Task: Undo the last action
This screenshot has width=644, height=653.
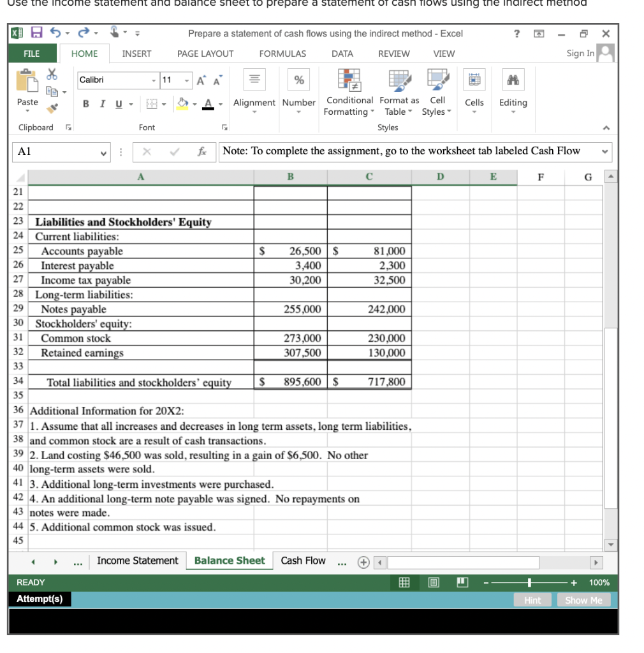Action: pyautogui.click(x=55, y=33)
